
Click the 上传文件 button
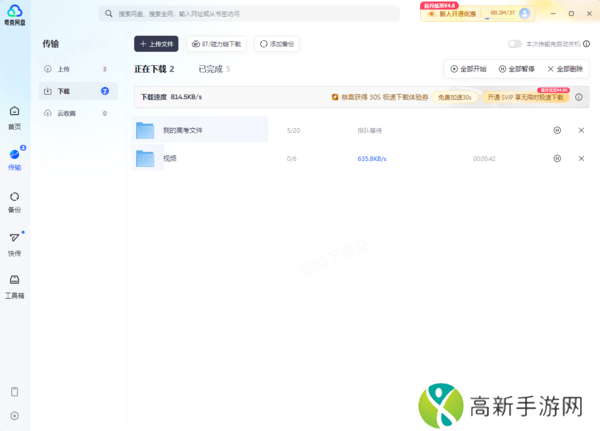[156, 44]
